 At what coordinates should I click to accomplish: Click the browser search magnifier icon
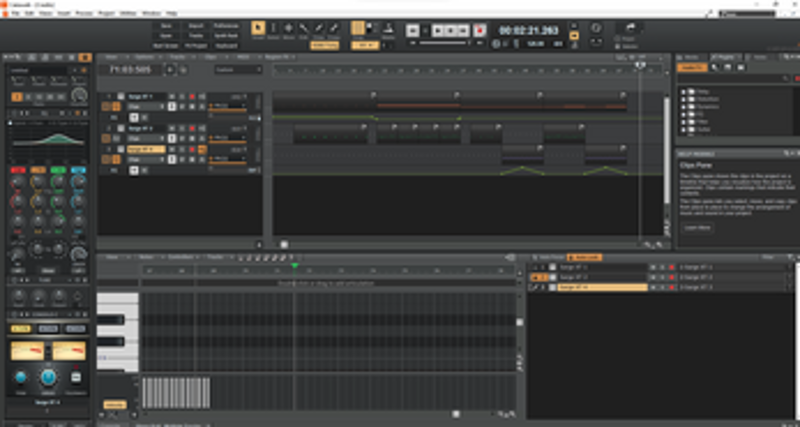[x=786, y=79]
